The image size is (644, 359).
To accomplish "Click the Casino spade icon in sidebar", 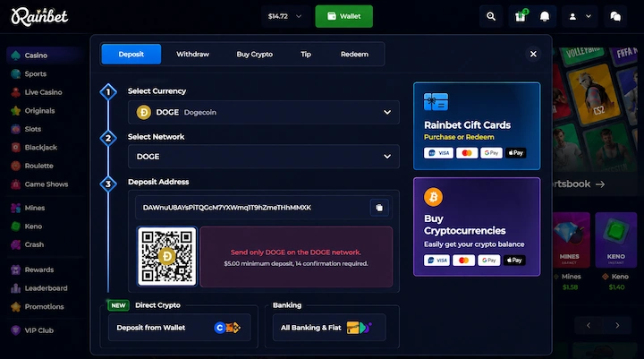I will click(x=15, y=56).
